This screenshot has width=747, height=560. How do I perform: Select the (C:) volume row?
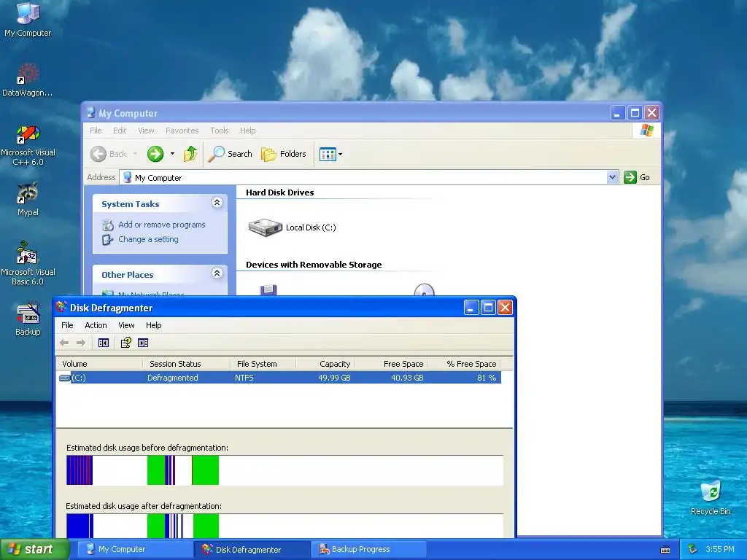pyautogui.click(x=279, y=378)
